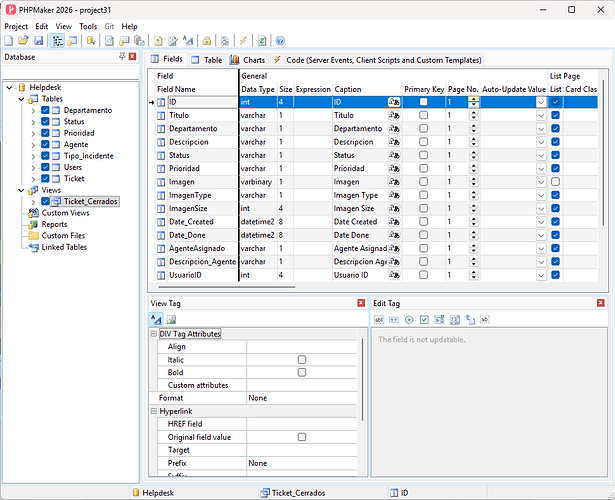Uncheck the Departamento table checkbox in tree

45,110
